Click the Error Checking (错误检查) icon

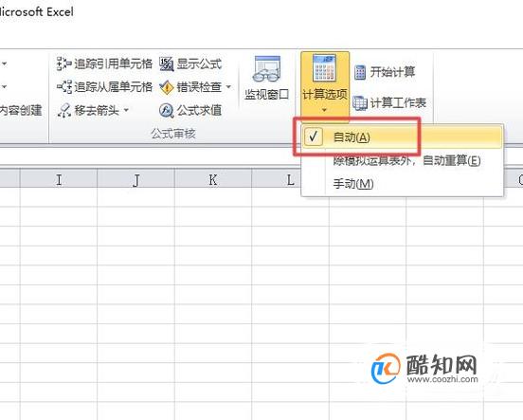point(166,87)
